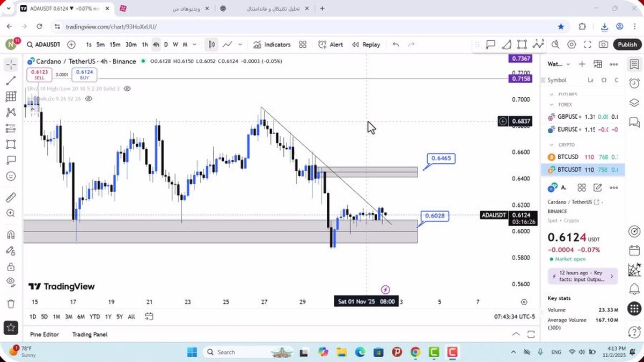Viewport: 644px width, 362px height.
Task: Select the text annotation tool
Action: [11, 160]
